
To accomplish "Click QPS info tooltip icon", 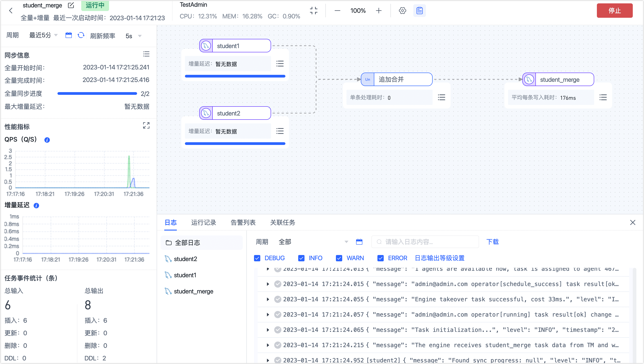I will pyautogui.click(x=47, y=140).
